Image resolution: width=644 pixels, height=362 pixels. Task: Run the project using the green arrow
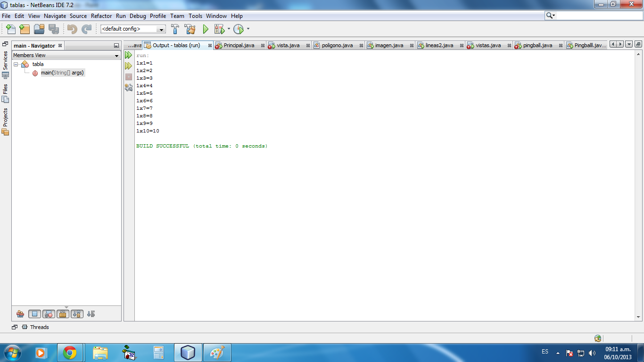[205, 29]
